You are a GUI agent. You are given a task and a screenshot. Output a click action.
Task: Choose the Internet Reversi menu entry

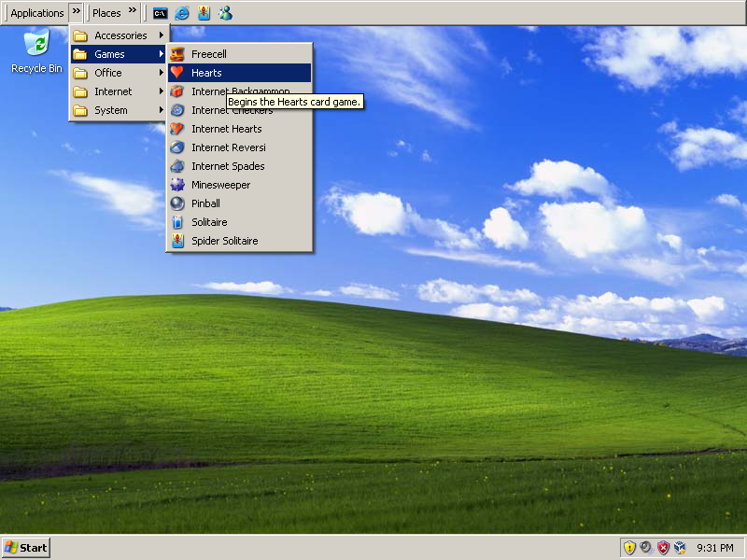(240, 147)
